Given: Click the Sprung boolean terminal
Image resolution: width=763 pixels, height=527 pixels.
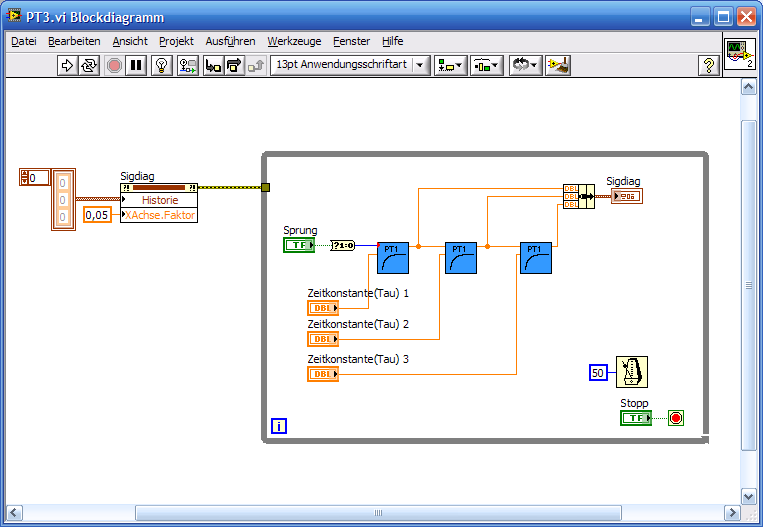Looking at the screenshot, I should click(299, 245).
